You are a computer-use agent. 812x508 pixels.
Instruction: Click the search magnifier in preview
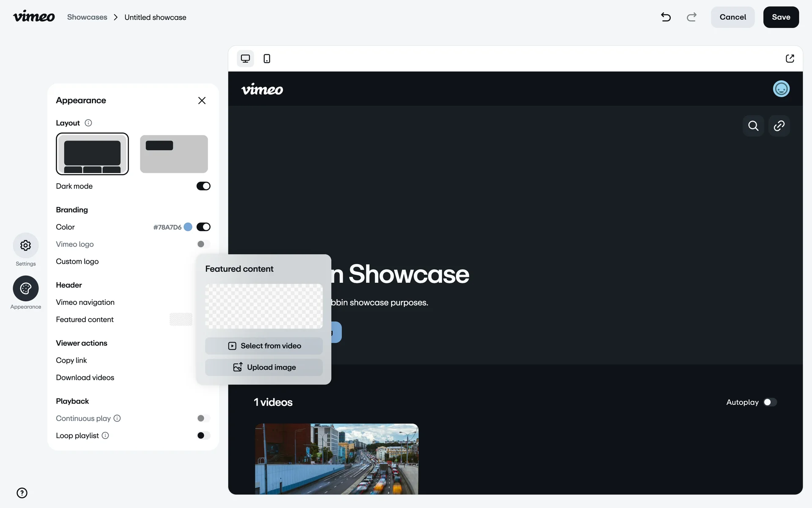pyautogui.click(x=753, y=126)
